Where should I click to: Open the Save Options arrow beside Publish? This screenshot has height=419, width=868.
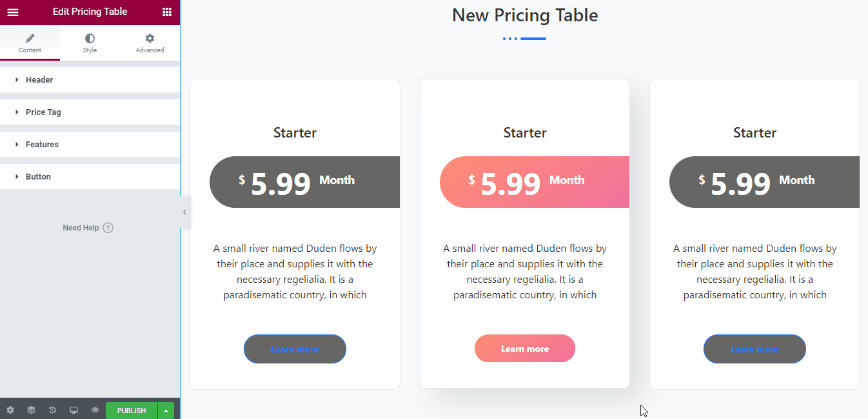pyautogui.click(x=166, y=411)
